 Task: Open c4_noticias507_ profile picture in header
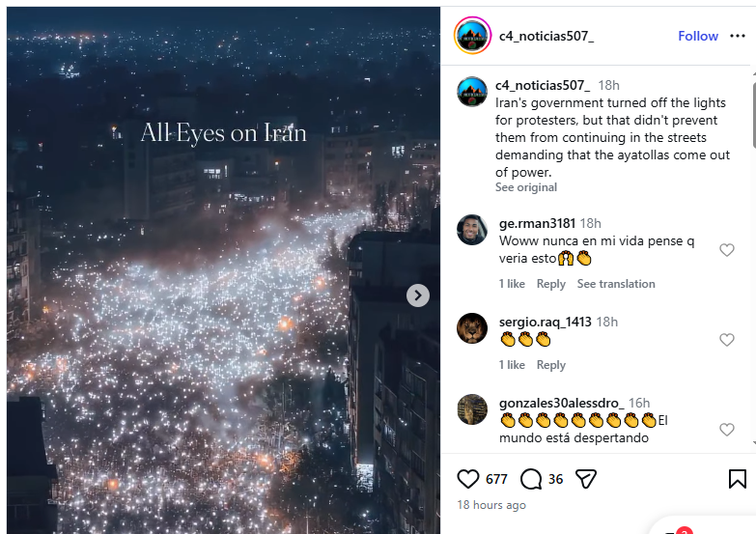point(472,36)
